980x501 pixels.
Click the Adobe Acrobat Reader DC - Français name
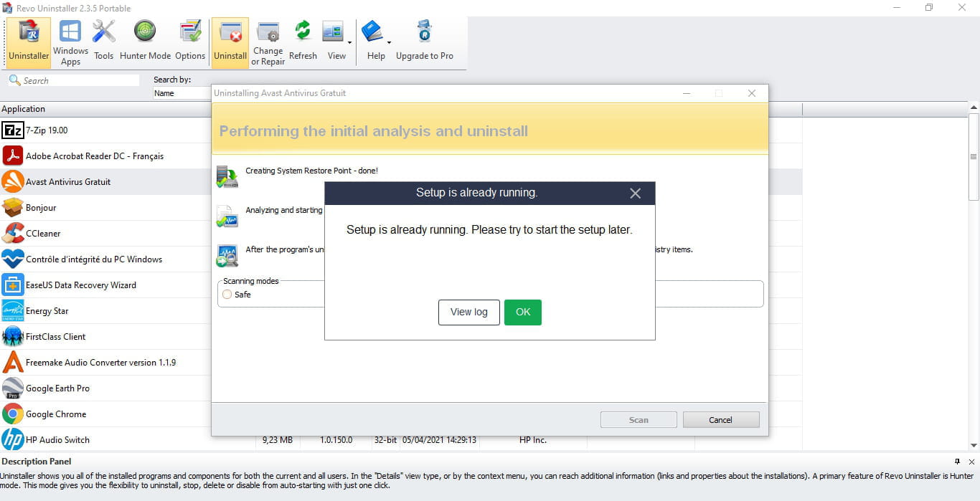click(95, 156)
